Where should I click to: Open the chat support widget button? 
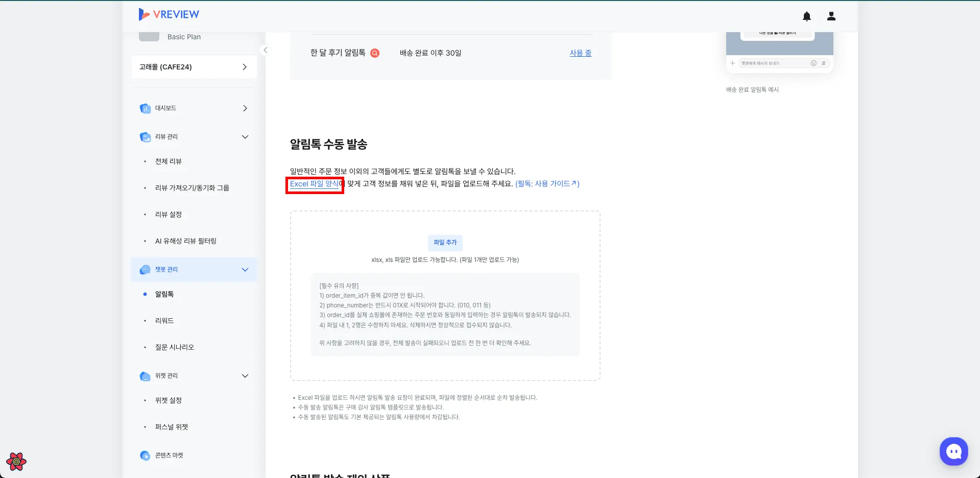tap(953, 451)
